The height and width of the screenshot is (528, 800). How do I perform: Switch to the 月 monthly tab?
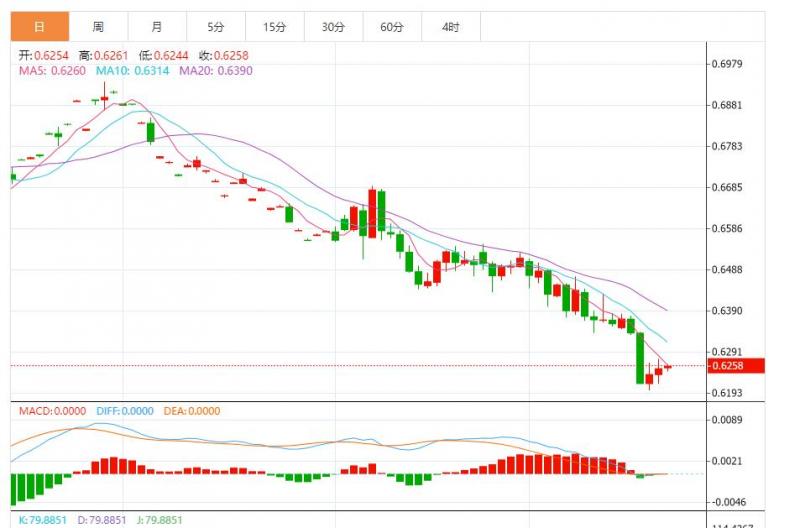point(157,27)
